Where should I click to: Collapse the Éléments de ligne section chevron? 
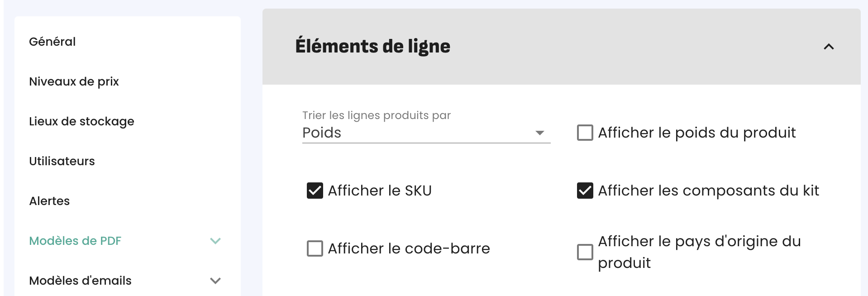pos(828,47)
